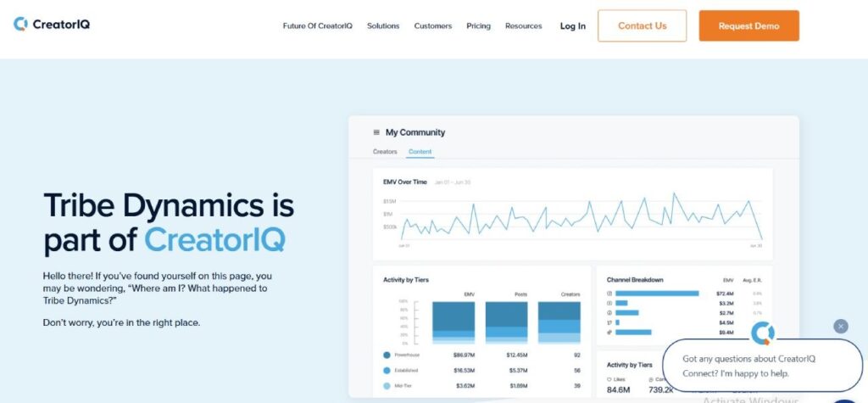Close the chat popup with X icon
Viewport: 868px width, 403px height.
tap(840, 326)
